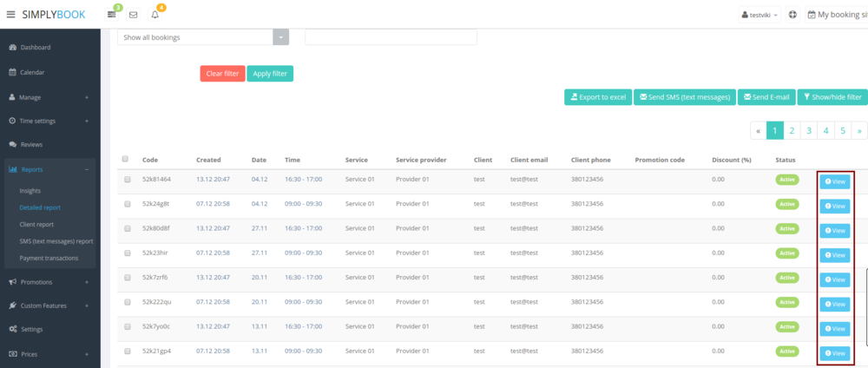The height and width of the screenshot is (368, 868).
Task: Go to page 3 of results
Action: [x=807, y=130]
